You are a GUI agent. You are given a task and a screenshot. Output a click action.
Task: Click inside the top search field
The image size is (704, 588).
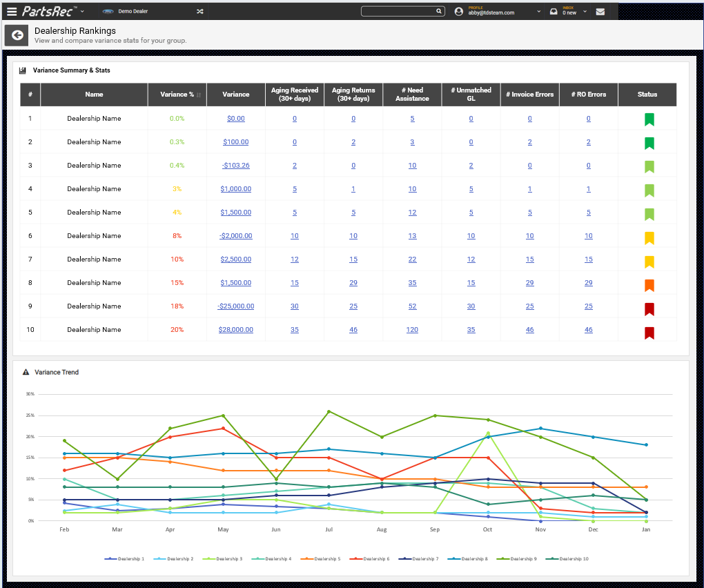(398, 11)
